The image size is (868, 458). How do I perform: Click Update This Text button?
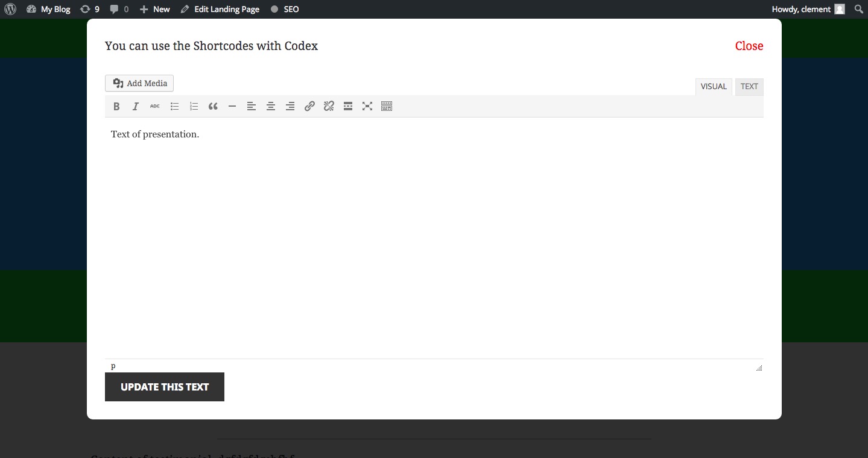(165, 387)
